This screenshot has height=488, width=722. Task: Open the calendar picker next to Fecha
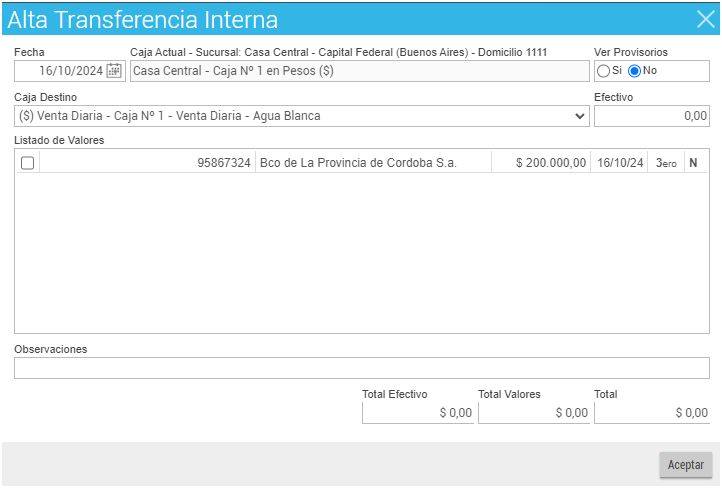point(114,71)
